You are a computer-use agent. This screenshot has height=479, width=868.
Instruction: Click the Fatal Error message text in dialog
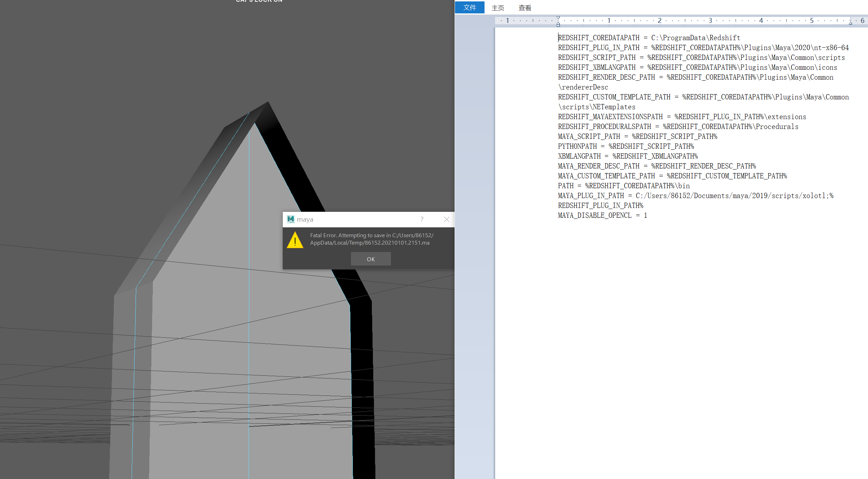(371, 239)
